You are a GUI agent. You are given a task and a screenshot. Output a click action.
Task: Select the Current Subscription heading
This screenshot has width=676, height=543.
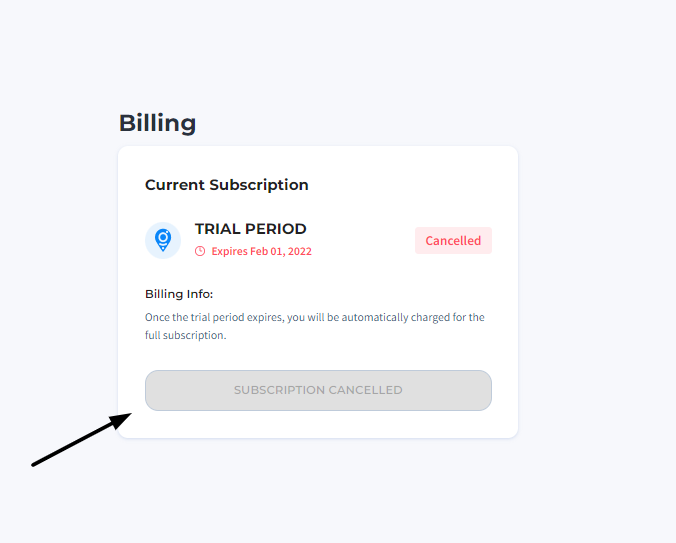click(226, 185)
